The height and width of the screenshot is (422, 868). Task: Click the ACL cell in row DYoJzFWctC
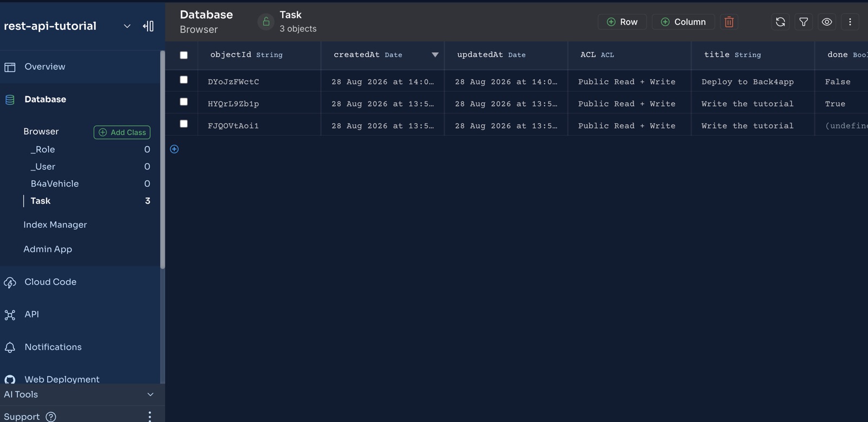click(629, 81)
